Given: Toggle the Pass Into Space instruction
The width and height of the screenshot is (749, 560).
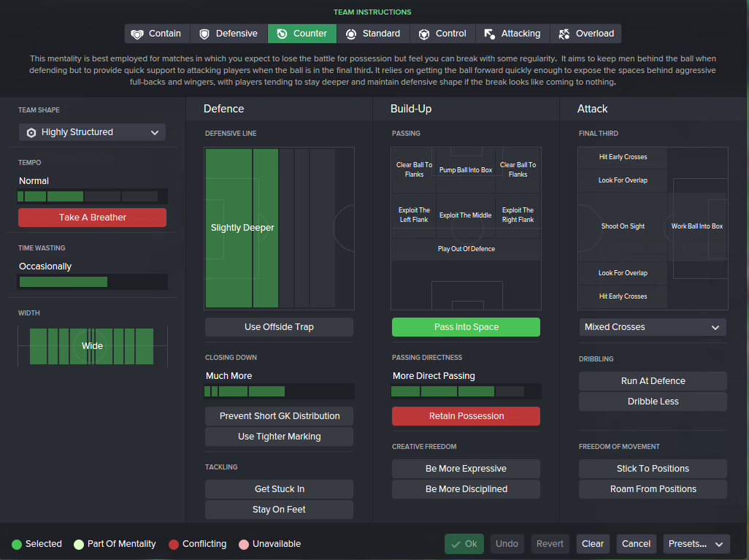Looking at the screenshot, I should [466, 327].
